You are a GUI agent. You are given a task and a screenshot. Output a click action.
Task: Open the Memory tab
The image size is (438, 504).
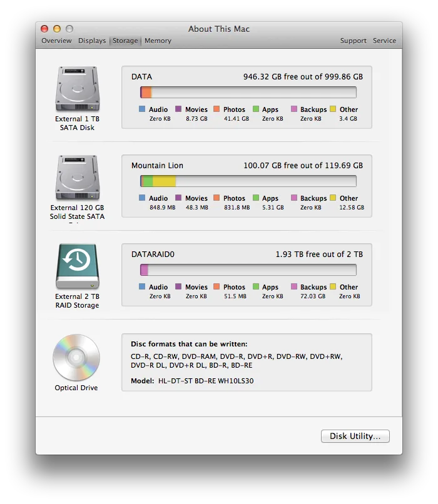[x=158, y=41]
